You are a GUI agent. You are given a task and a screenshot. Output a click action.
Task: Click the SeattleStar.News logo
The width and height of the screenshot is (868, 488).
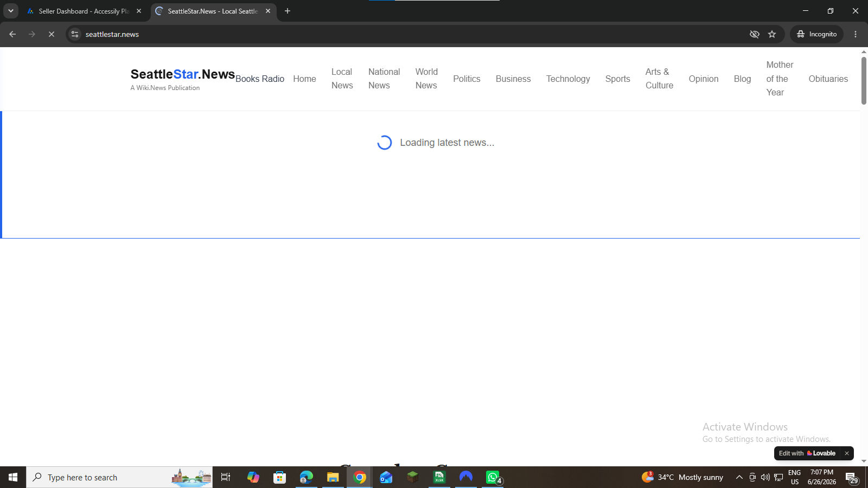tap(182, 74)
